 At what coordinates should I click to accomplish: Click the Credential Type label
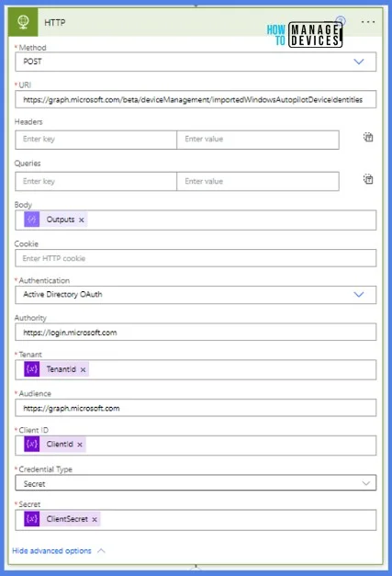coord(45,469)
